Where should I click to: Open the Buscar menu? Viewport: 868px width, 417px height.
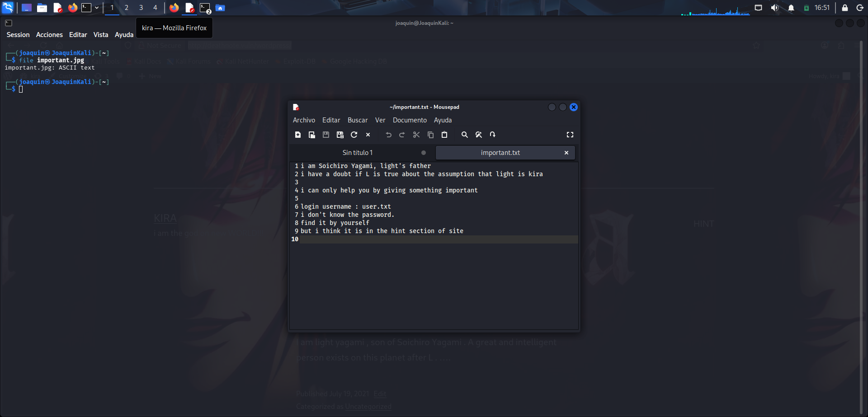[x=358, y=120]
